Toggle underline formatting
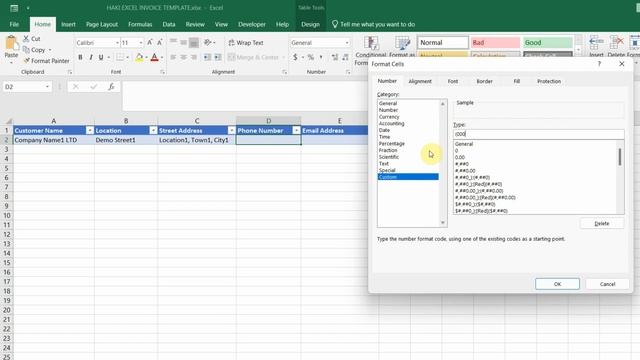This screenshot has width=640, height=360. [x=101, y=57]
